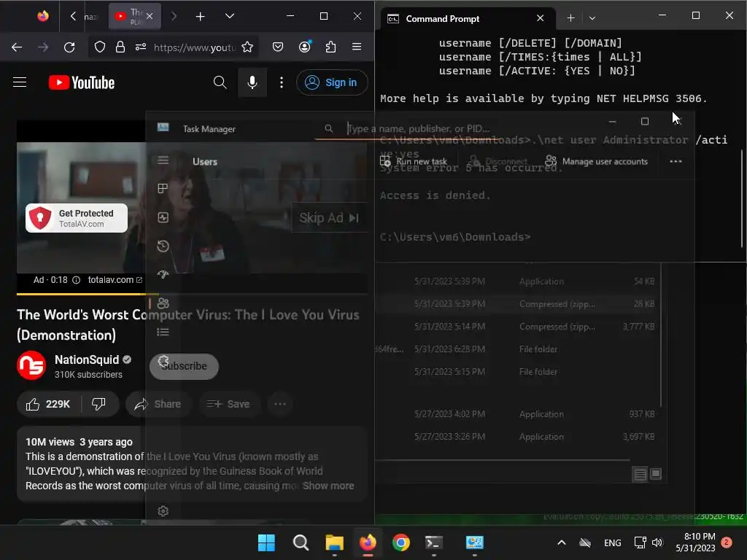Click Get Protected TotalAV ad banner
Screen dimensions: 747x560
coord(76,218)
